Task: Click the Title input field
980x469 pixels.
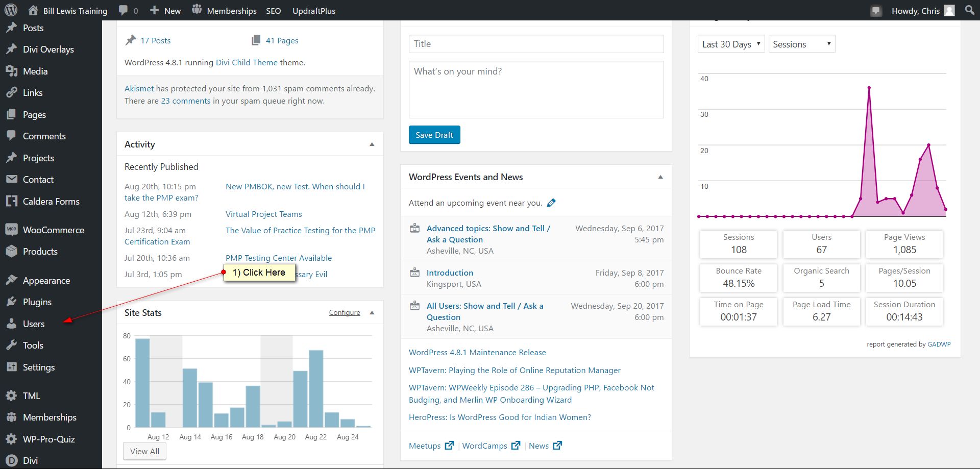Action: 536,44
